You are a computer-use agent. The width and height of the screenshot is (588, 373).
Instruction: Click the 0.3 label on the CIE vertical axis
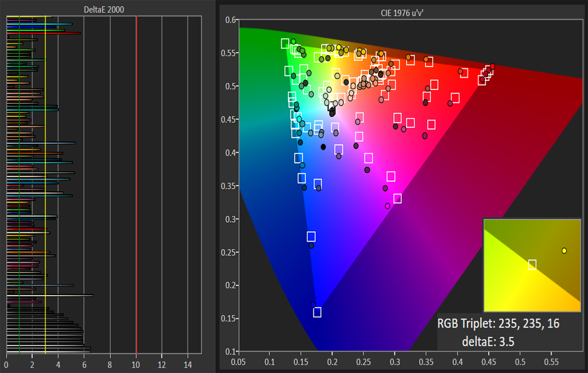(x=231, y=219)
